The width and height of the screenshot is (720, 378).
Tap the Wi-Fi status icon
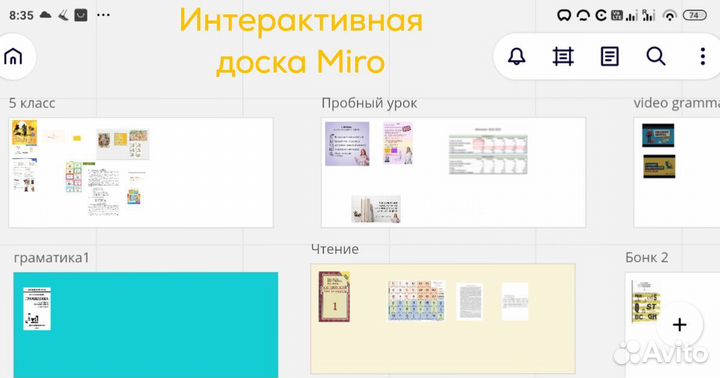(670, 16)
